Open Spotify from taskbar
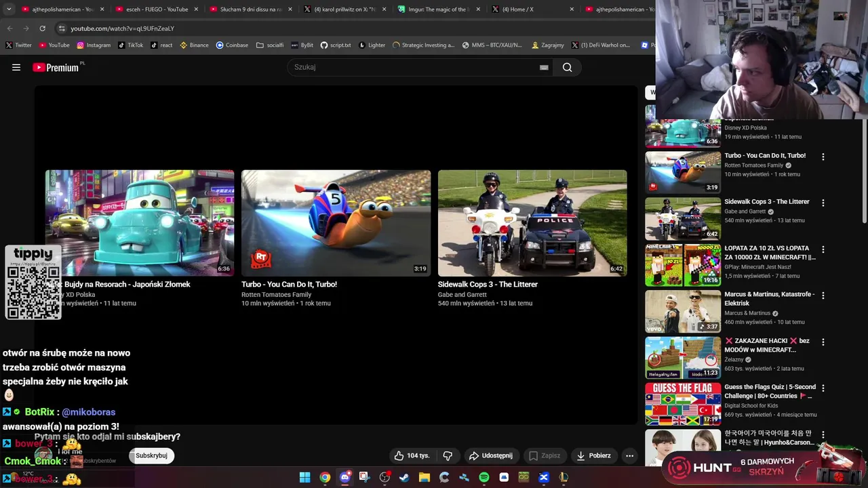868x488 pixels. (484, 477)
